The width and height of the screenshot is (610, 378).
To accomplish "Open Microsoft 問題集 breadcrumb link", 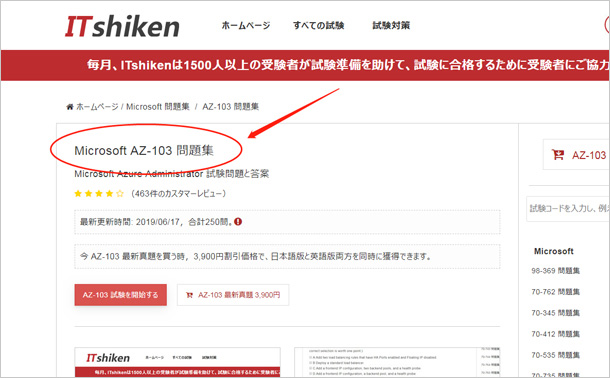I will click(158, 107).
